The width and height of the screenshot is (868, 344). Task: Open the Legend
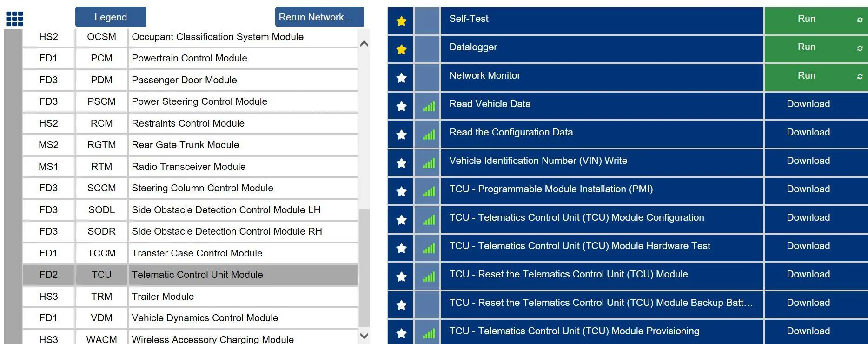[x=110, y=17]
